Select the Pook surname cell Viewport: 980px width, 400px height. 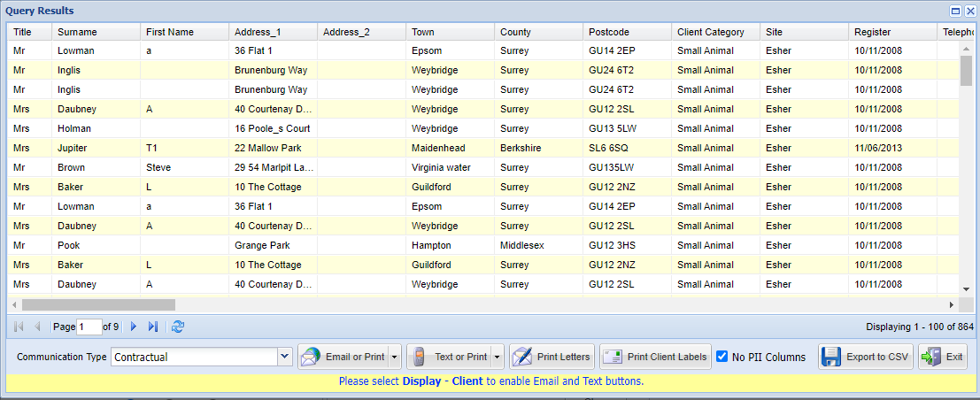pyautogui.click(x=96, y=245)
